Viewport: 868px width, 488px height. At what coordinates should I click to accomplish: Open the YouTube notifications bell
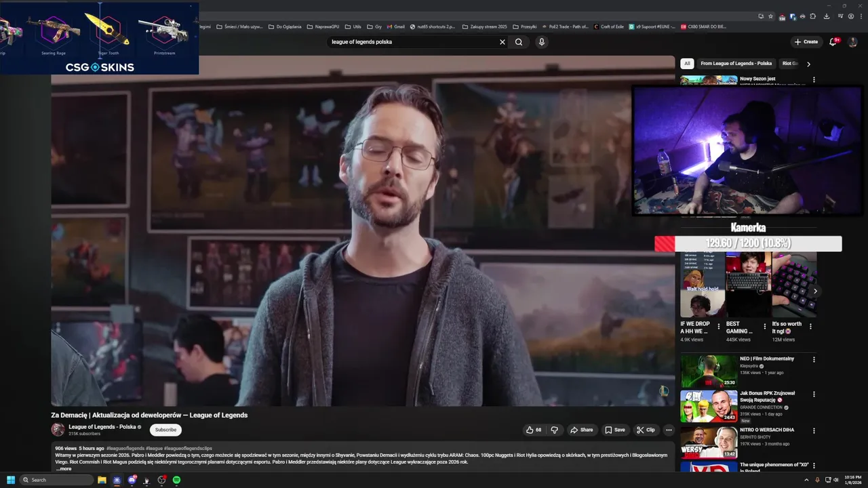[833, 42]
